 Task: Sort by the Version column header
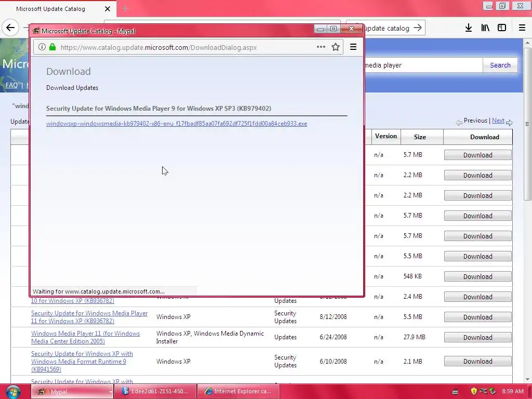[x=386, y=136]
